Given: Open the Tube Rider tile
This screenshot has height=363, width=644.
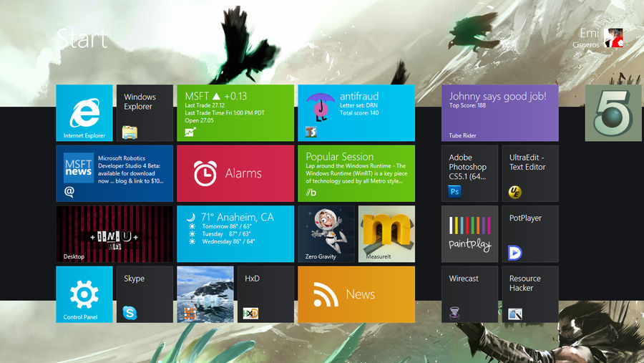Looking at the screenshot, I should [500, 113].
